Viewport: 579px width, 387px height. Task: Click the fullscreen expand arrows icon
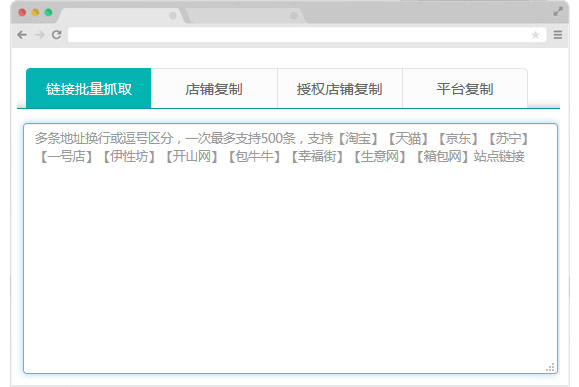pos(558,12)
